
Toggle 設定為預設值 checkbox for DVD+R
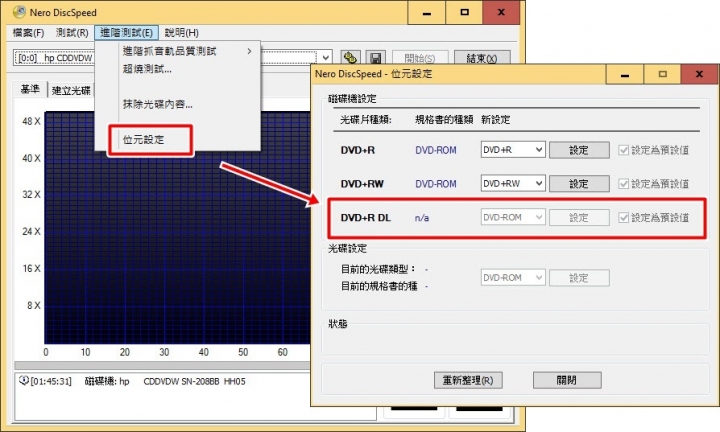(623, 150)
